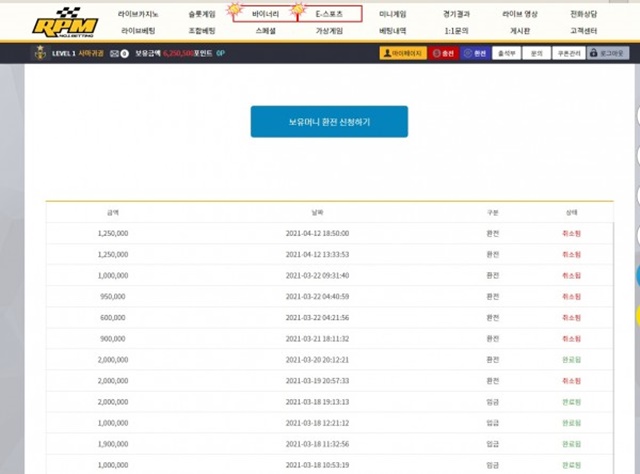This screenshot has width=640, height=474.
Task: Open 바이너리 menu item
Action: click(265, 14)
